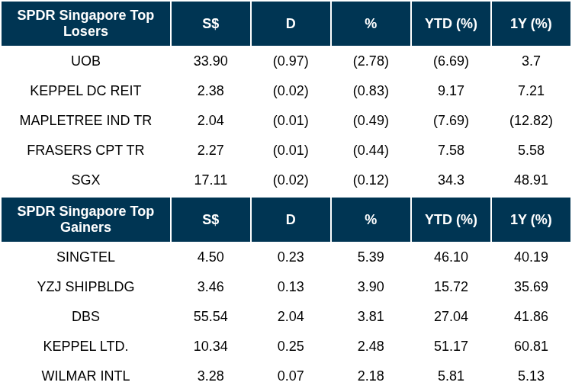572x392 pixels.
Task: Click the SINGTEL stock name
Action: tap(85, 257)
